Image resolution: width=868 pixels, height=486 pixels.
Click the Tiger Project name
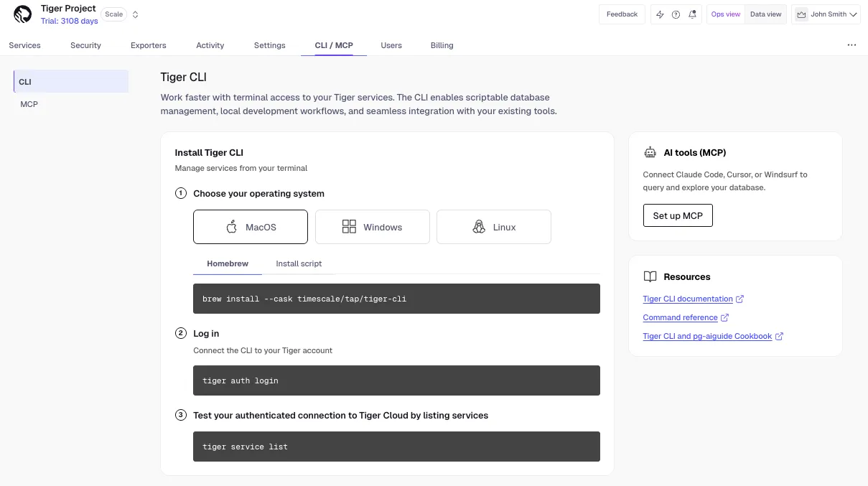(x=68, y=9)
